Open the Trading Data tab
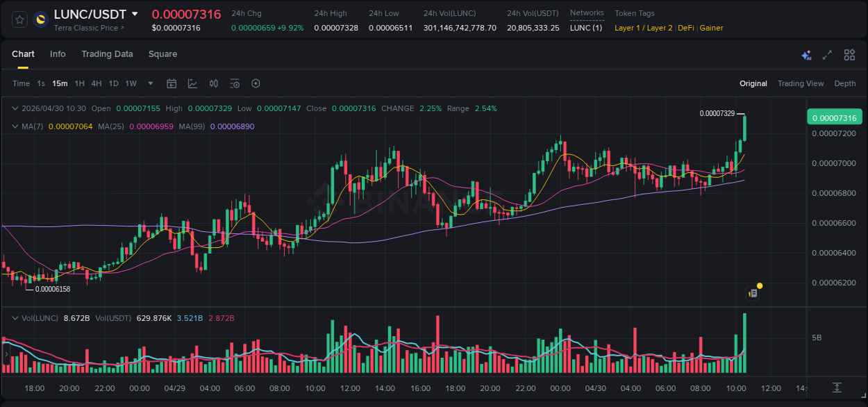 107,54
